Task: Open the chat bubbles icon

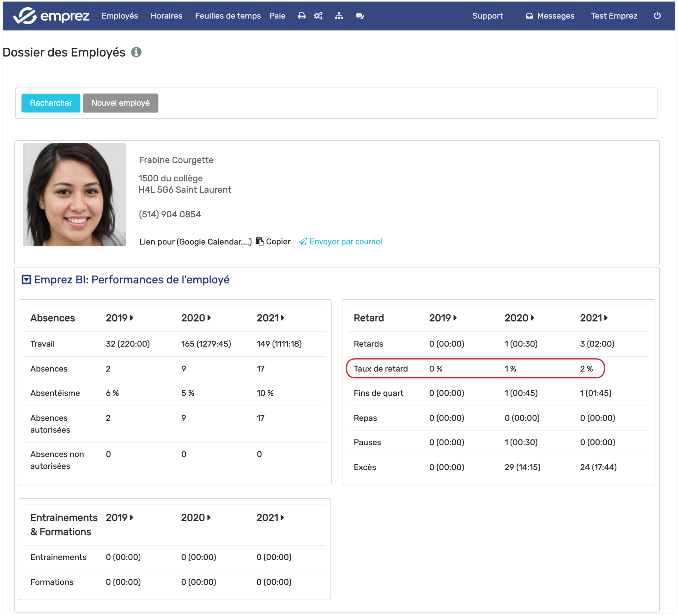Action: [360, 16]
